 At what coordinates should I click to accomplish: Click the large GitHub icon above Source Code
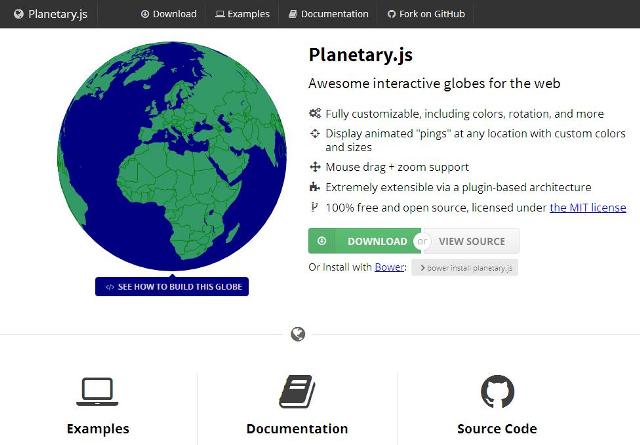pos(498,392)
